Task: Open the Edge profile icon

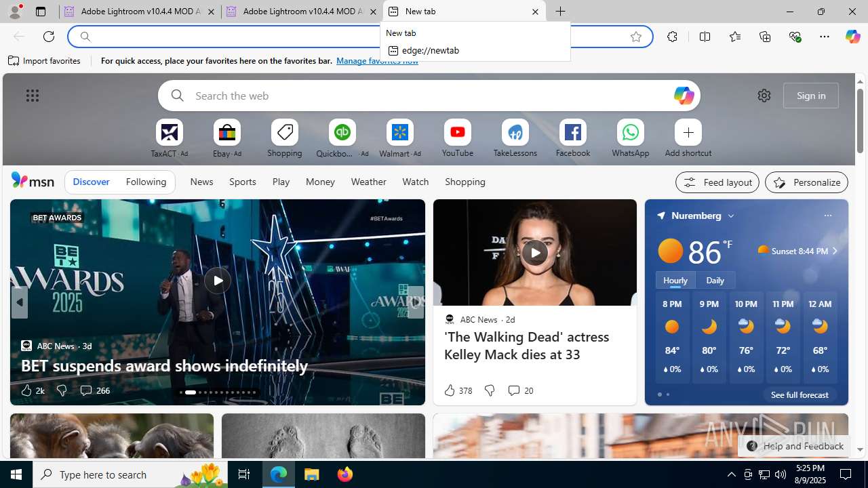Action: click(x=15, y=11)
